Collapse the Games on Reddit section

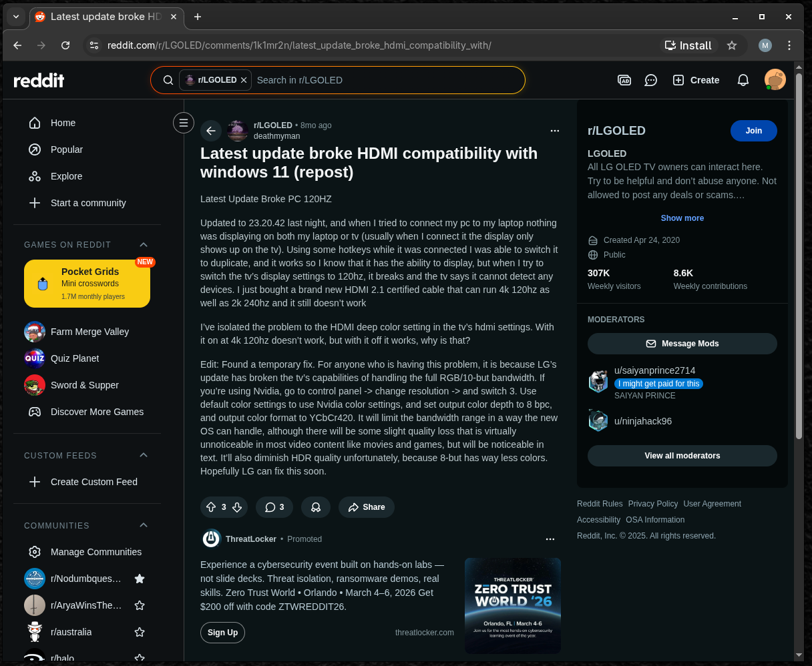(x=143, y=245)
